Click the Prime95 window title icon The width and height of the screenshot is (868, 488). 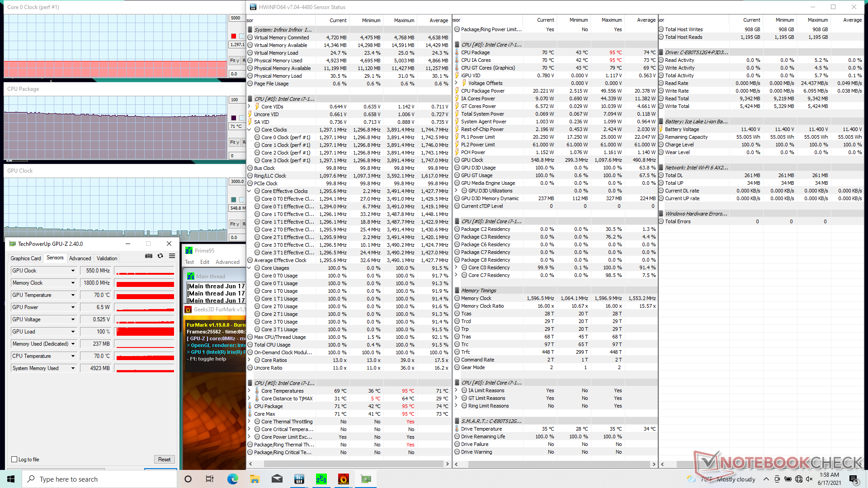click(x=189, y=250)
